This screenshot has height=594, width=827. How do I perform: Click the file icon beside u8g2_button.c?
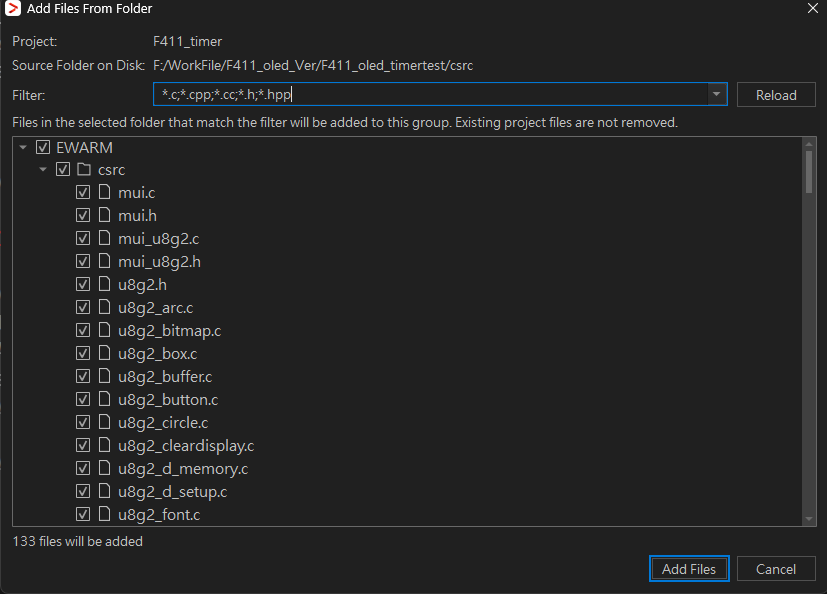click(x=104, y=399)
